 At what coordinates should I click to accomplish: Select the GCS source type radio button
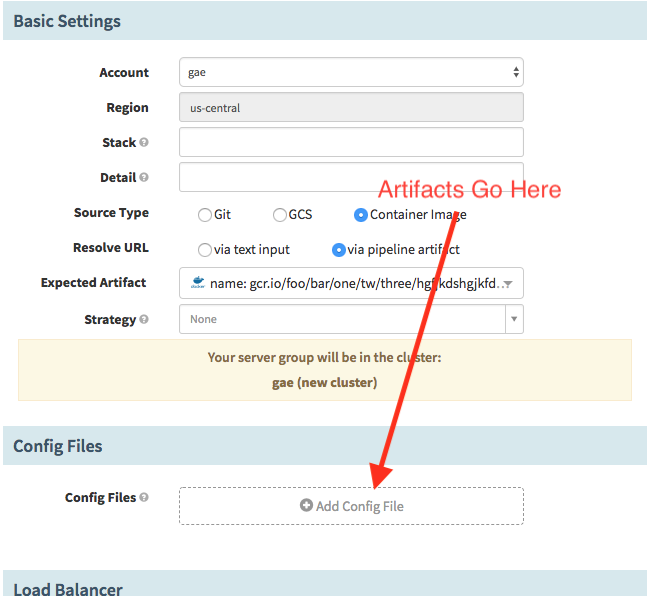pyautogui.click(x=279, y=215)
